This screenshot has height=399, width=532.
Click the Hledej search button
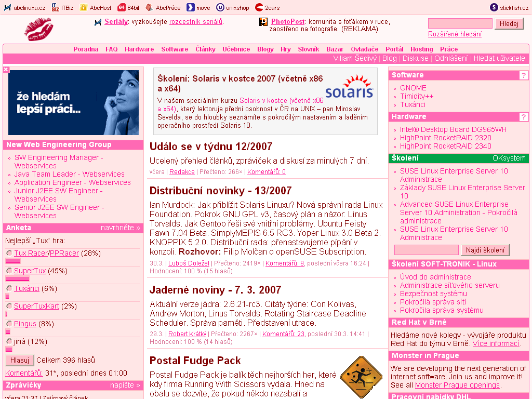point(509,23)
